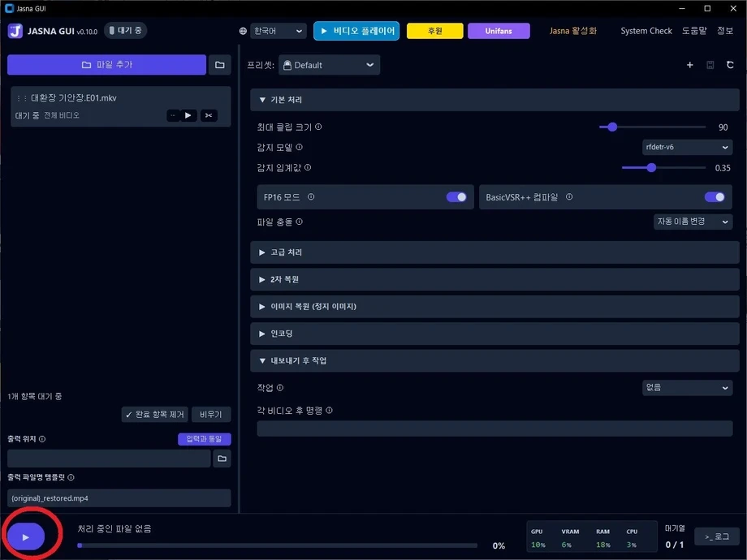Click the 입력과 동일 same-as-input button
This screenshot has width=747, height=560.
click(x=204, y=439)
